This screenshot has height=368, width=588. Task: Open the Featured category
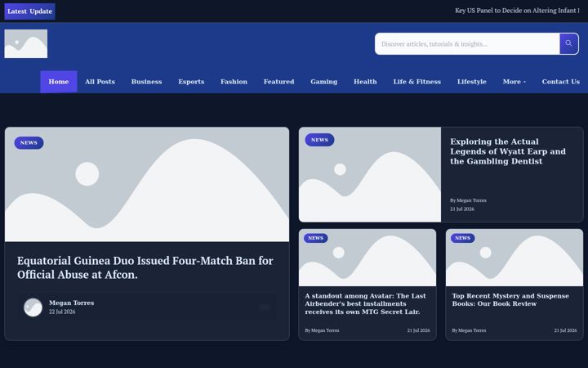(279, 82)
